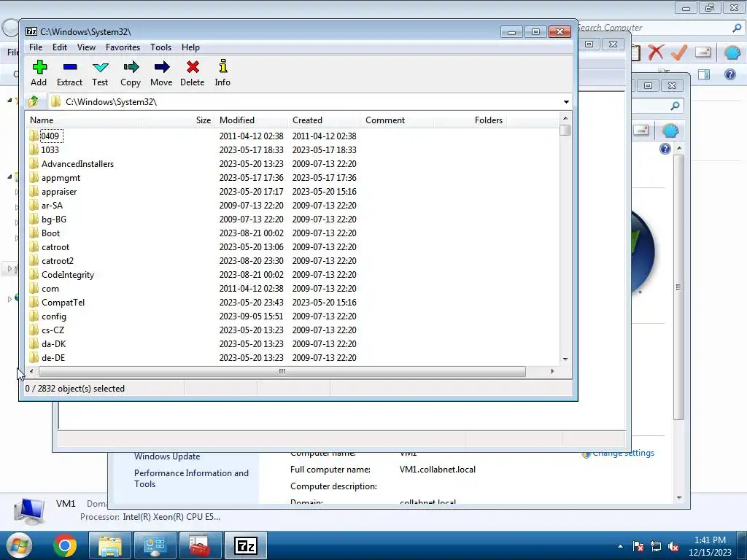Screen dimensions: 747x560
Task: Switch to red toolbox taskbar app
Action: click(200, 545)
